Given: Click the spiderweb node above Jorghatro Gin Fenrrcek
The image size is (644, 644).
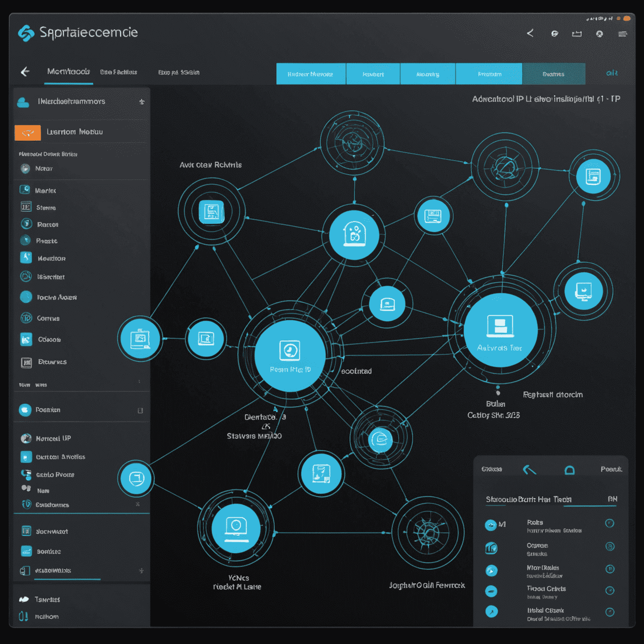Looking at the screenshot, I should (x=428, y=532).
